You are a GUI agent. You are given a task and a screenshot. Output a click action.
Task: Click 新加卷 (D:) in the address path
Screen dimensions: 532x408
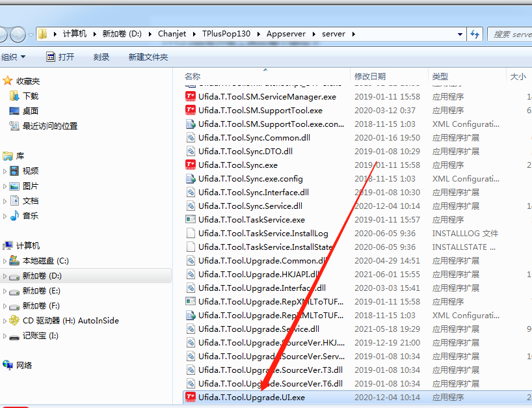click(122, 34)
